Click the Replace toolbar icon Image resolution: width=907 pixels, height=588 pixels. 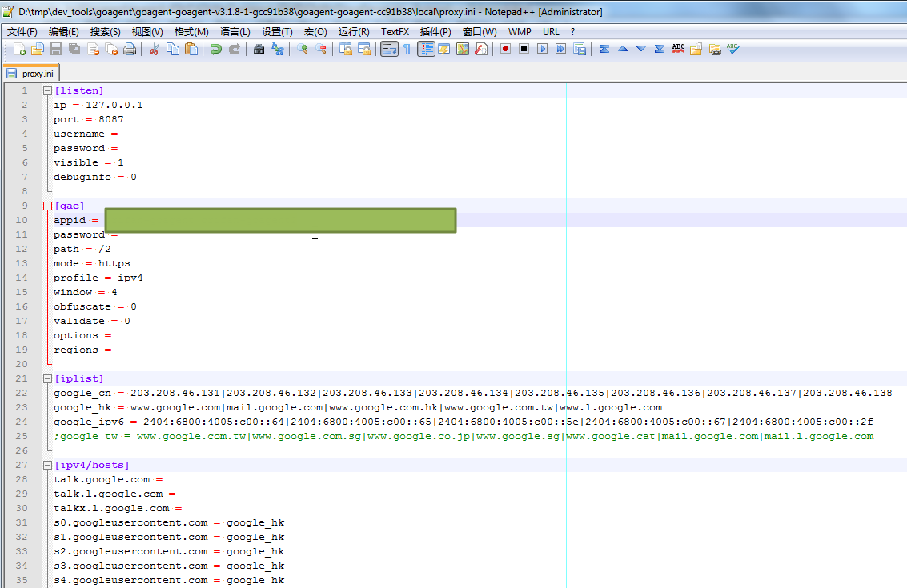278,49
